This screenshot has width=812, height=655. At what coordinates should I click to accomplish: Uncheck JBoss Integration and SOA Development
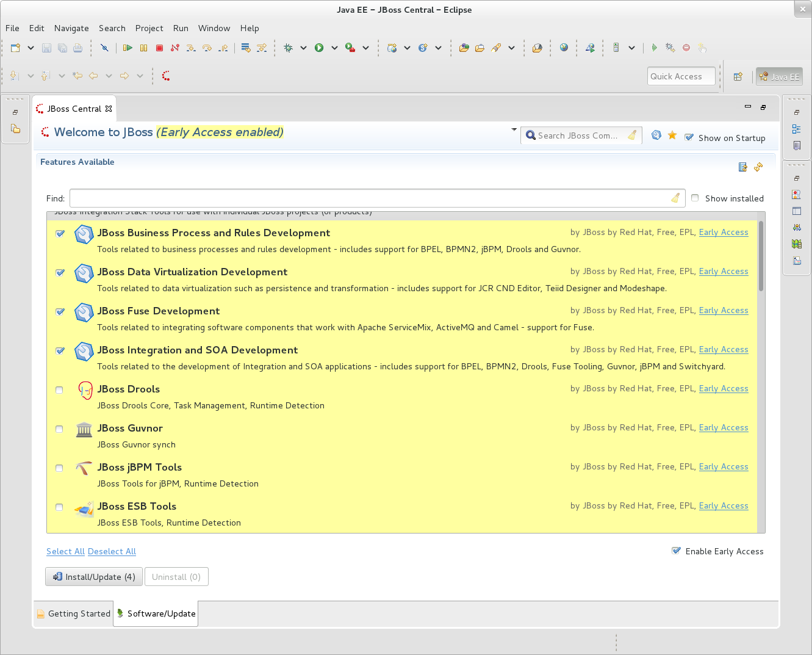pyautogui.click(x=60, y=350)
